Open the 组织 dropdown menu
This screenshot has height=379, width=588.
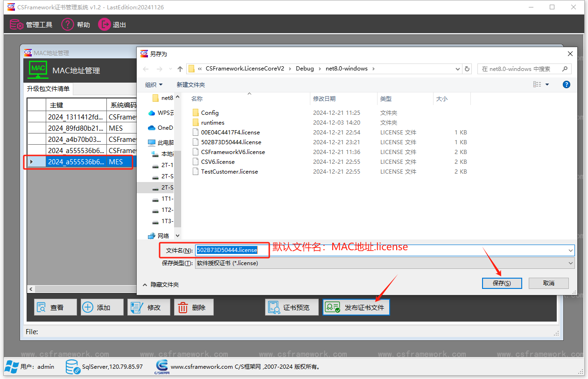tap(154, 84)
